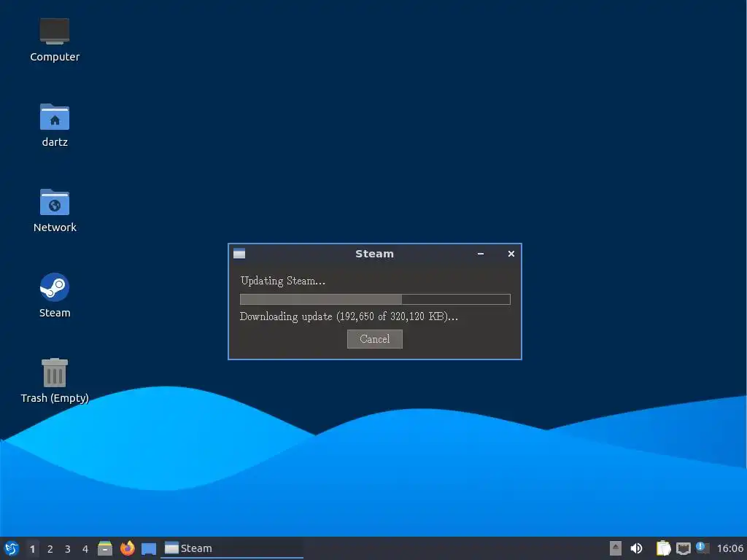
Task: Click the Steam dialog title bar text
Action: click(x=374, y=254)
